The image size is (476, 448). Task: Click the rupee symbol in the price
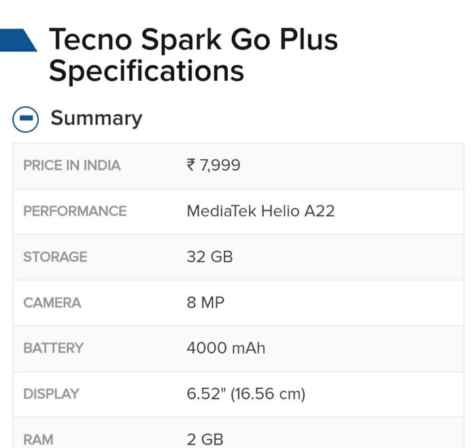click(191, 165)
